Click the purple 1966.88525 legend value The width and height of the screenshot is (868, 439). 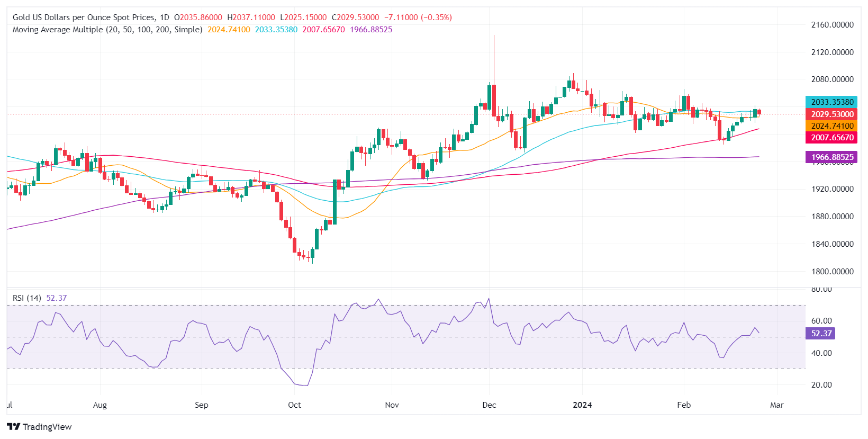click(x=371, y=30)
